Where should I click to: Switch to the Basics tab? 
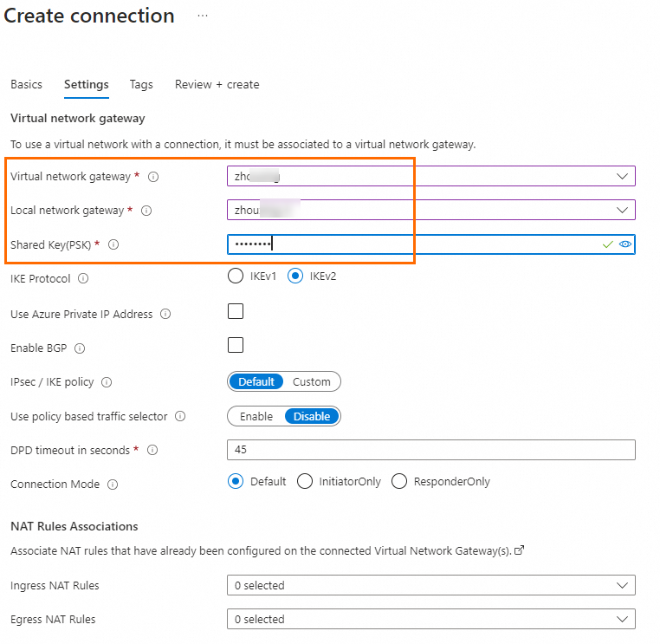(26, 84)
